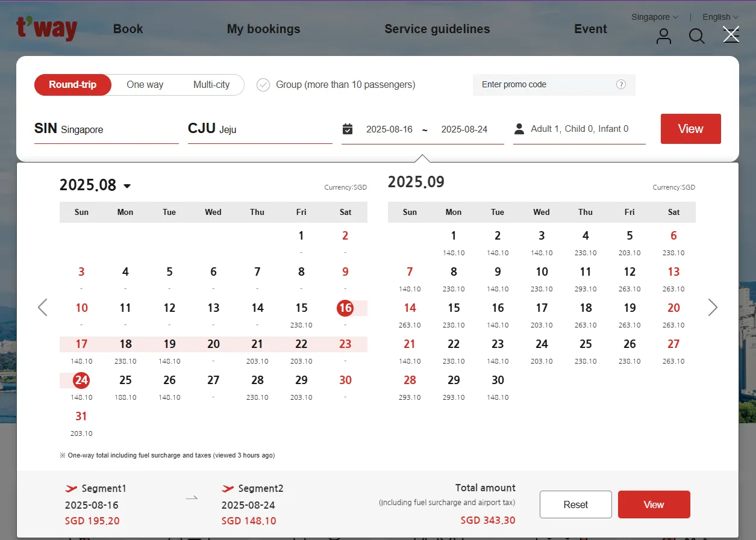Advance to next month with right arrow
The width and height of the screenshot is (756, 540).
713,308
